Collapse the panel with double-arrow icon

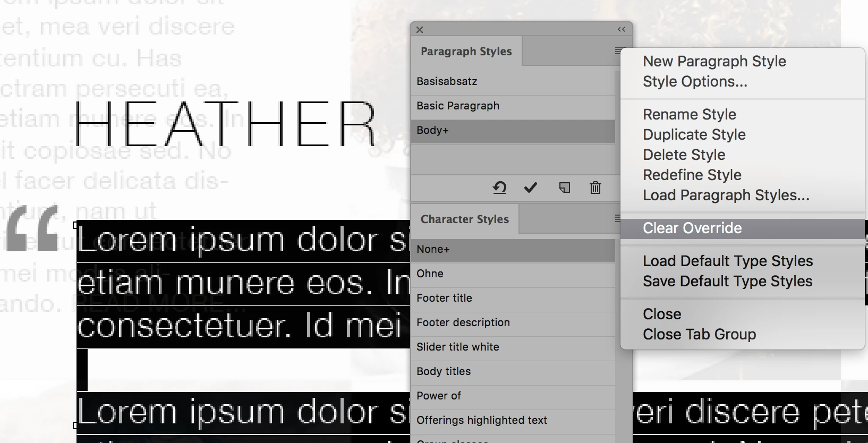point(622,29)
